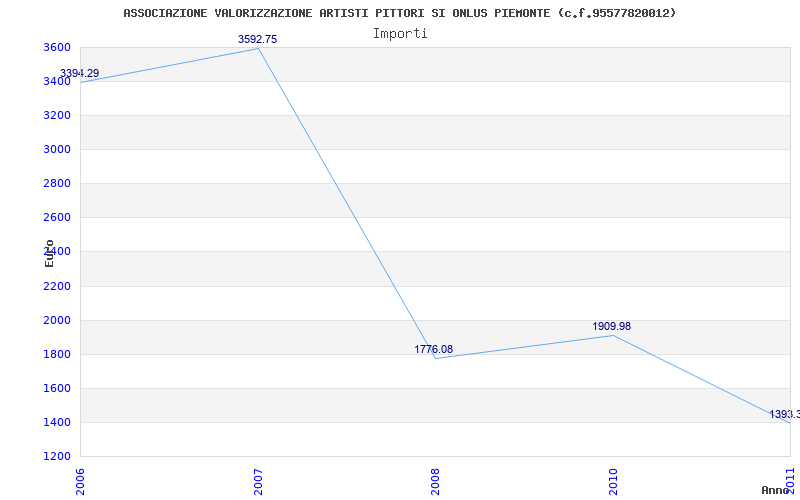Click the x-axis year label 2010
This screenshot has height=500, width=800.
pos(613,482)
